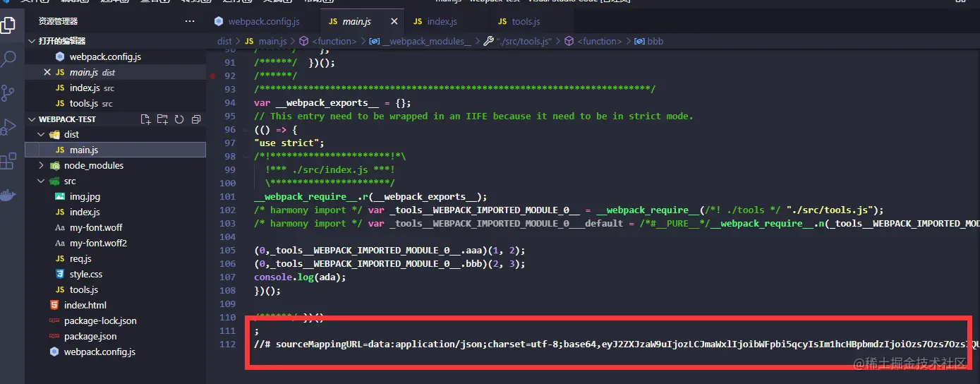Open my-font.woff file
Viewport: 980px width, 384px height.
tap(115, 227)
